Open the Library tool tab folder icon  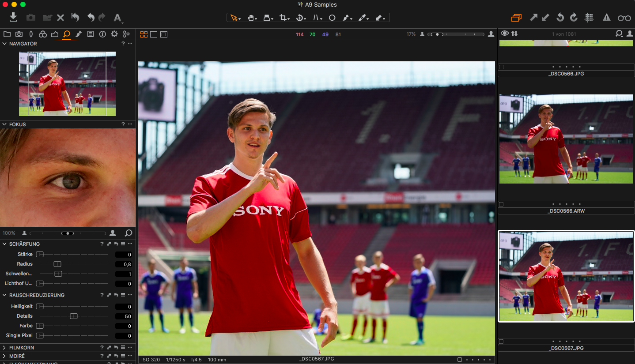pyautogui.click(x=7, y=34)
